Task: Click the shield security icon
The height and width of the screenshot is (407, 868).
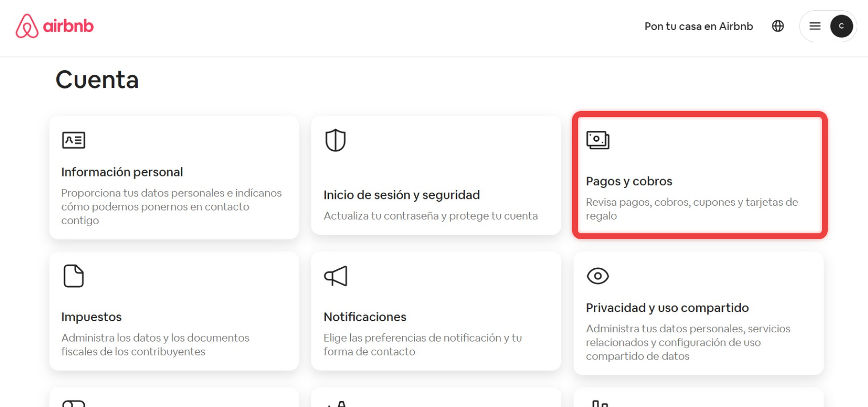Action: tap(335, 140)
